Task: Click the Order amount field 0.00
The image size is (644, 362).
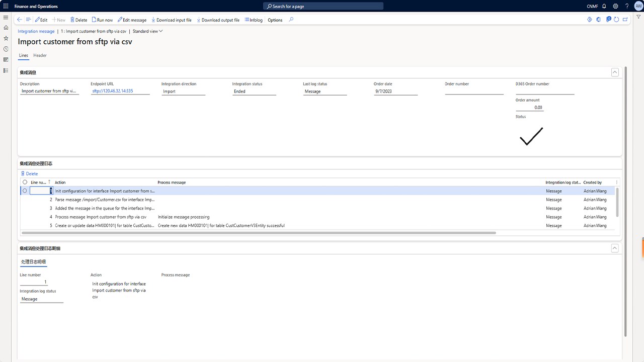Action: click(x=530, y=107)
